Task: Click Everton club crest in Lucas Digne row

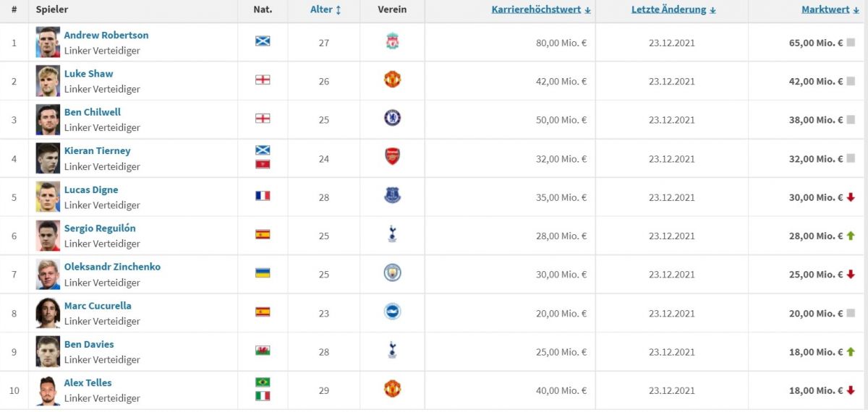Action: 392,196
